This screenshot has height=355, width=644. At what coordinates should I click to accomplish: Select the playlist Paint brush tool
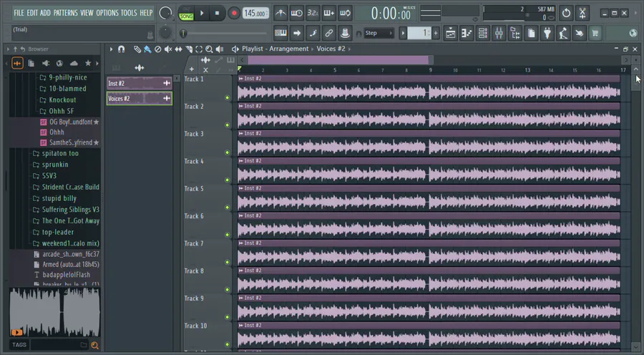pos(147,49)
